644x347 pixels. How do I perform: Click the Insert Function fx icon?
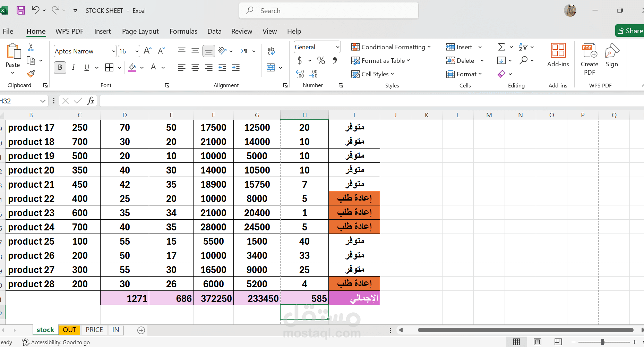tap(91, 101)
